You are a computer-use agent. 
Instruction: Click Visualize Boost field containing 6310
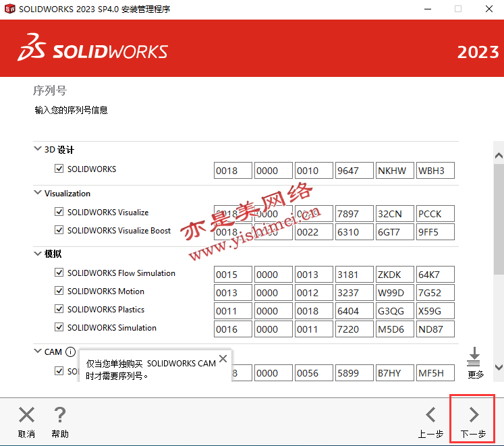(x=354, y=232)
